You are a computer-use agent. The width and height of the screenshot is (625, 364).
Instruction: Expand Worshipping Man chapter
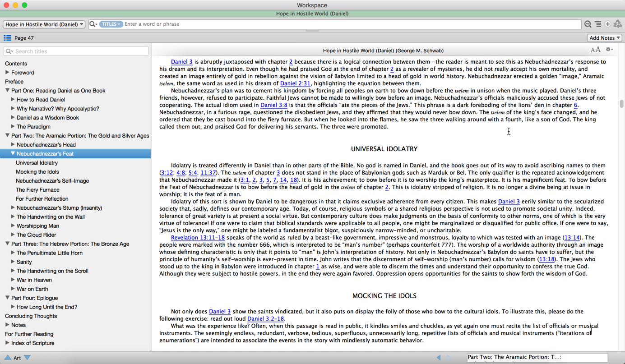click(x=13, y=226)
